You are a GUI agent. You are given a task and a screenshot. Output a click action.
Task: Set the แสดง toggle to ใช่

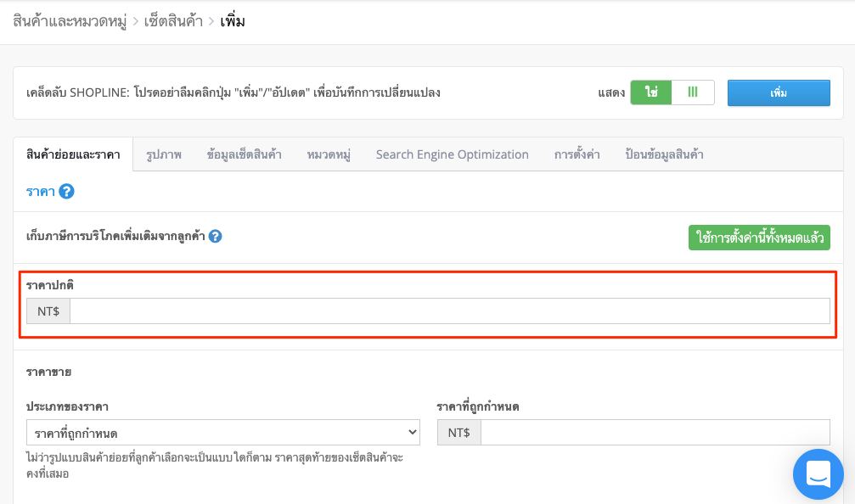[651, 92]
